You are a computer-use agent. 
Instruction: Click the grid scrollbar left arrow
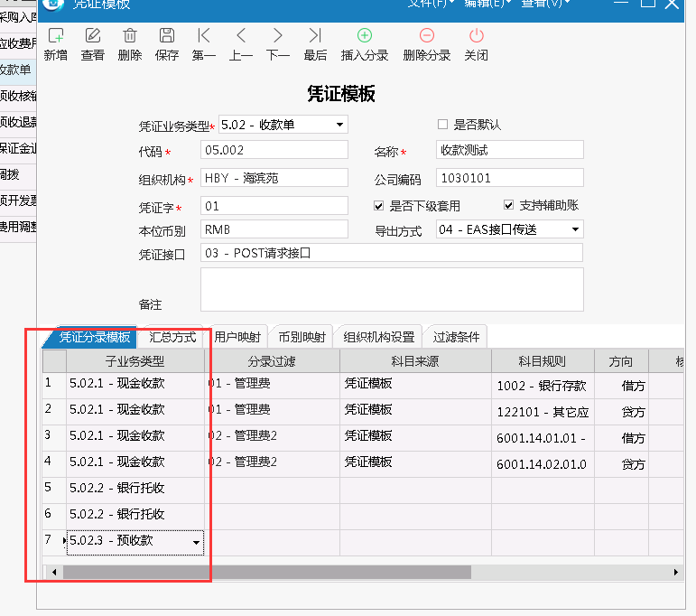54,572
